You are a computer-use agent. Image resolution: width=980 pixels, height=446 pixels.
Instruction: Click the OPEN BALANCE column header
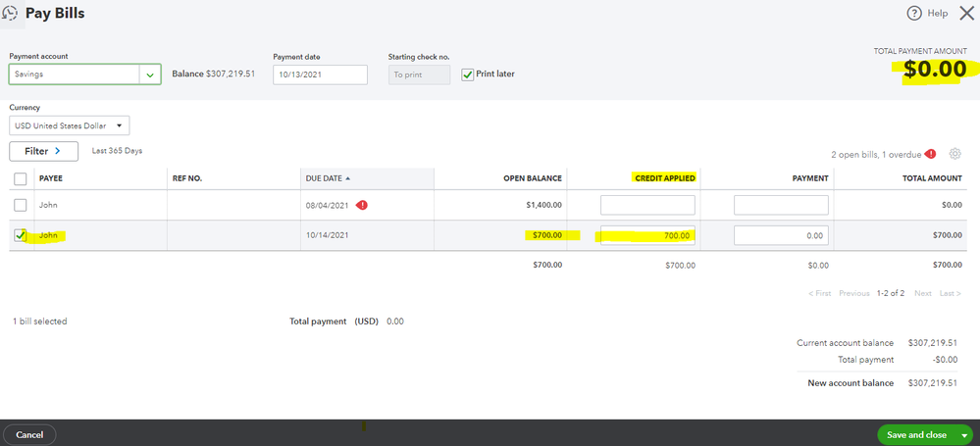[533, 178]
